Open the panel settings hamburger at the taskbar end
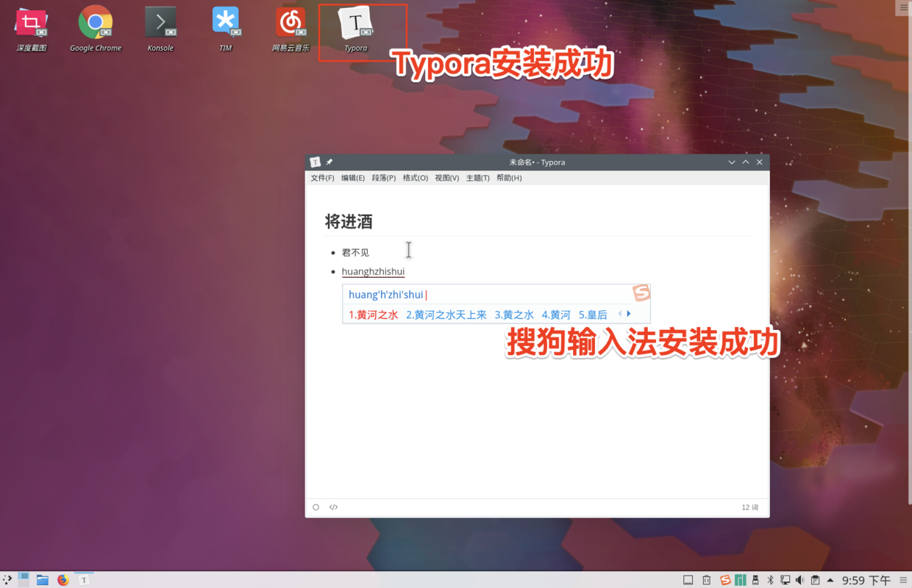 click(904, 580)
